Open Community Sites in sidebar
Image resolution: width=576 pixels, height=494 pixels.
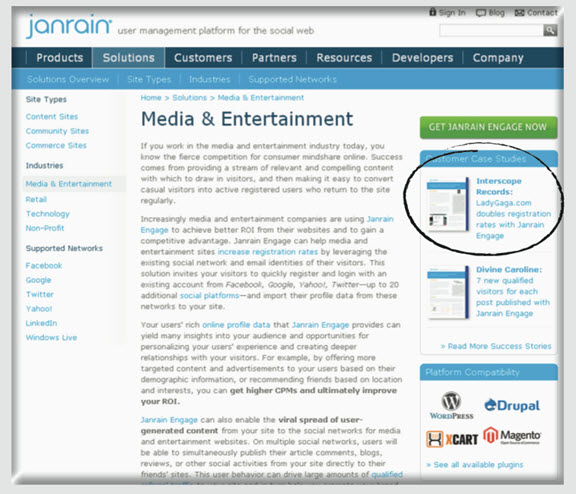click(57, 131)
